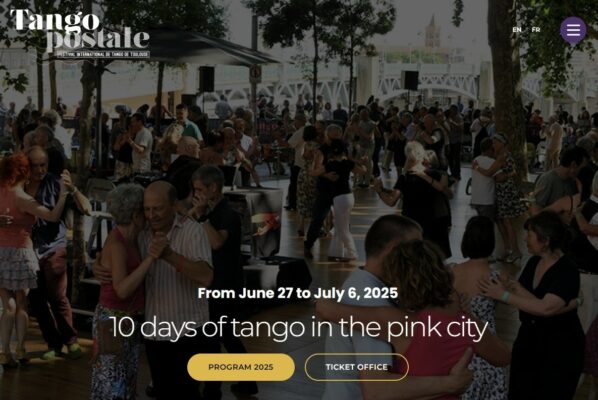598x400 pixels.
Task: Switch site language to FR
Action: tap(536, 30)
